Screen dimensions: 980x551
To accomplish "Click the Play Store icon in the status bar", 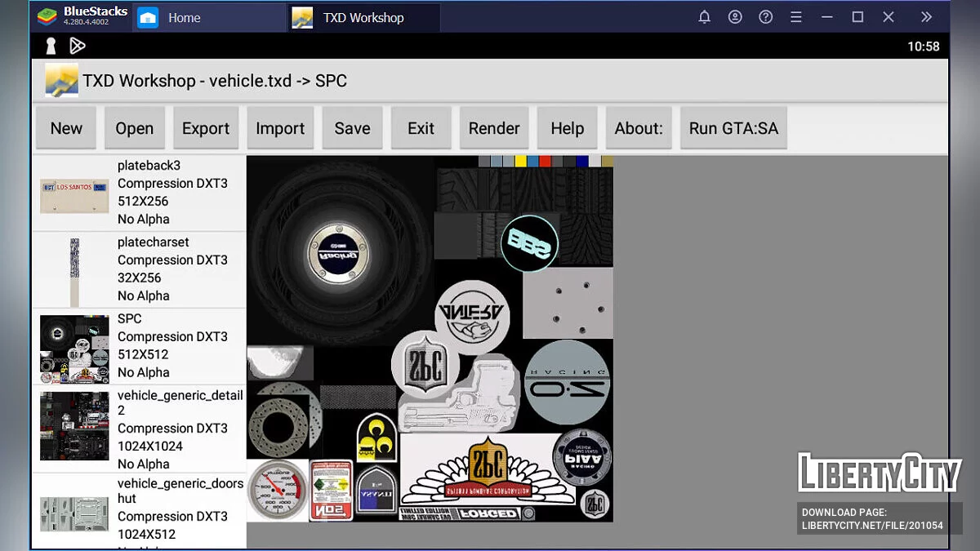I will (x=77, y=46).
